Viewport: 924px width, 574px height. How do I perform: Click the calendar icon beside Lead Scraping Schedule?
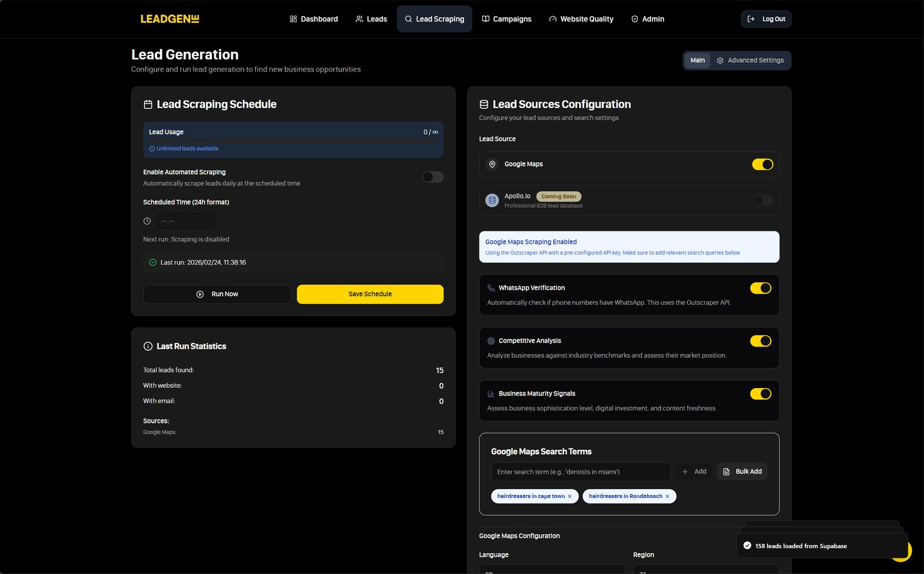click(x=148, y=105)
